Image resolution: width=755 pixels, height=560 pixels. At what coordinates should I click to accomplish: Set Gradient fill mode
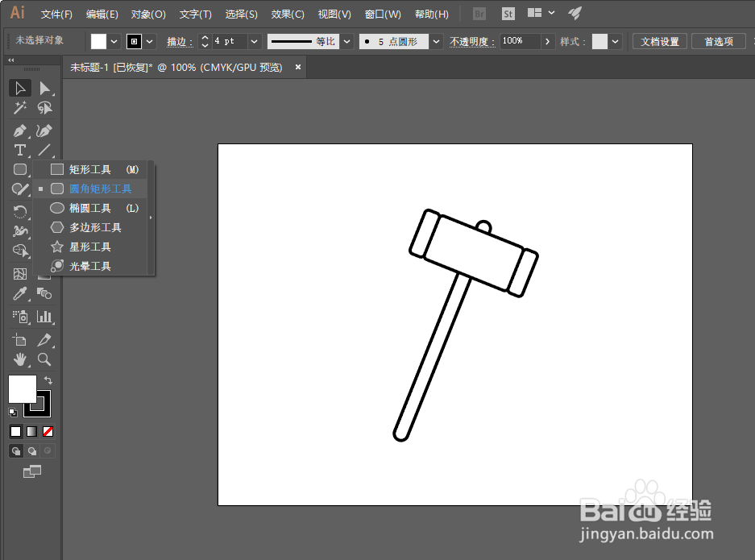point(31,431)
